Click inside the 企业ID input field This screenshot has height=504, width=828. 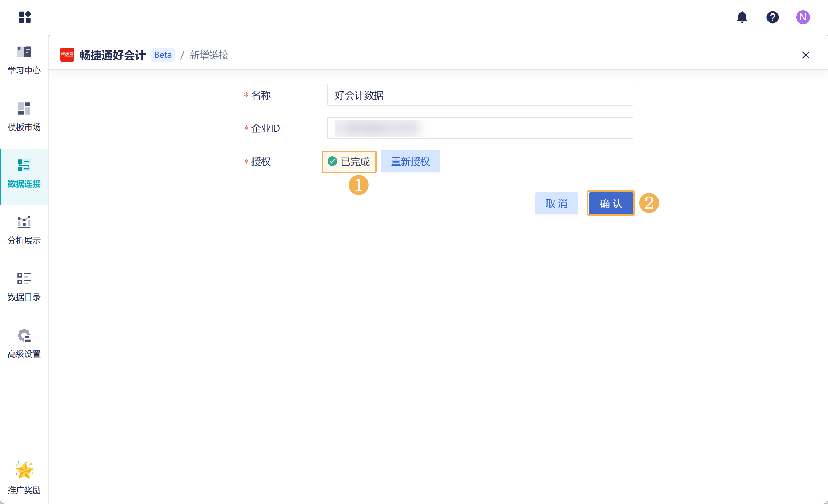point(479,128)
